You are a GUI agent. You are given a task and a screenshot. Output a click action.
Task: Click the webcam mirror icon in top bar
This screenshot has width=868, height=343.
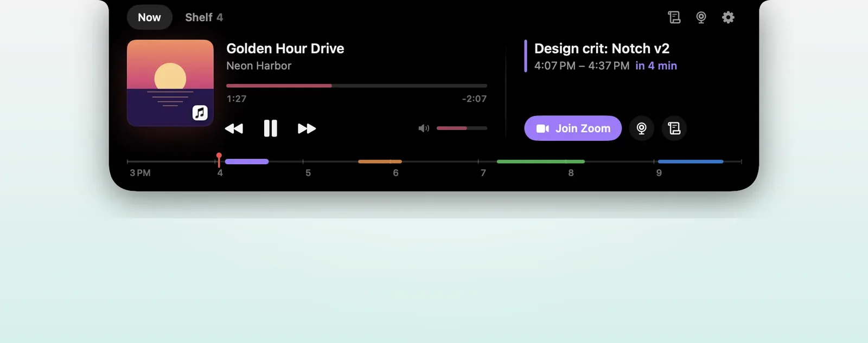(x=701, y=17)
